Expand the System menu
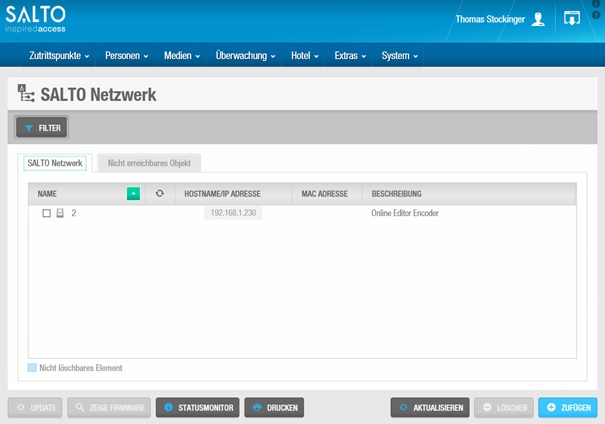The width and height of the screenshot is (605, 424). pos(399,56)
